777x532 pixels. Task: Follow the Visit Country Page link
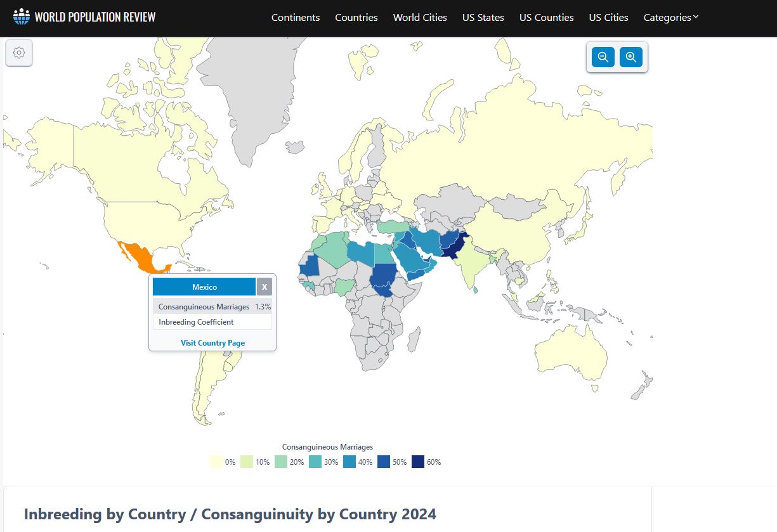point(212,343)
